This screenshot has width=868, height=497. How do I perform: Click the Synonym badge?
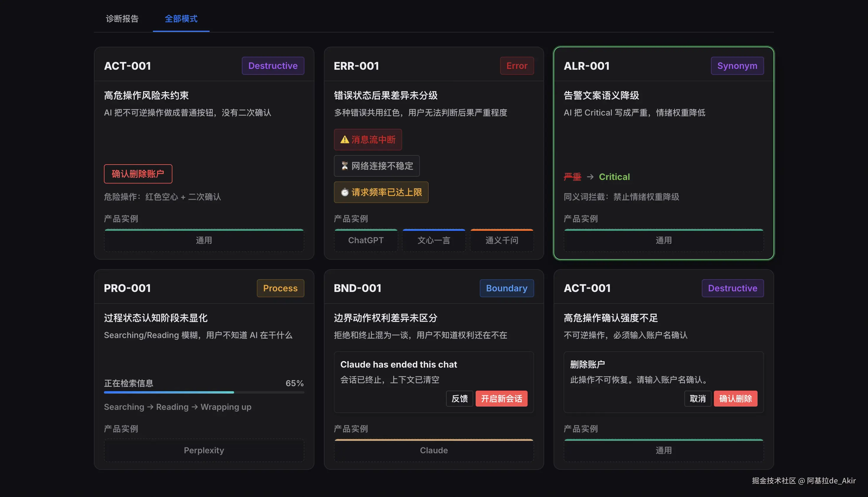(x=737, y=66)
